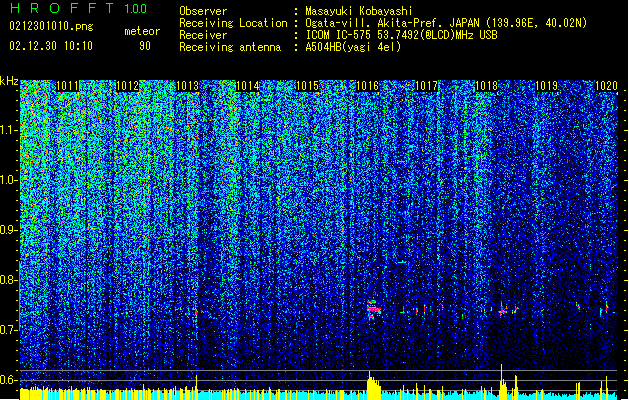The height and width of the screenshot is (400, 629).
Task: Click the 1012 time marker
Action: (x=128, y=86)
